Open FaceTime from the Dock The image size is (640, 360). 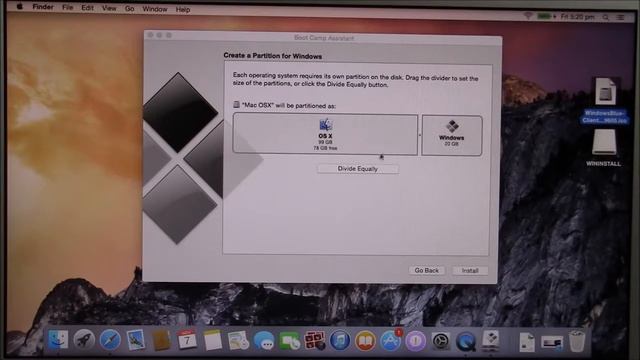pos(289,341)
